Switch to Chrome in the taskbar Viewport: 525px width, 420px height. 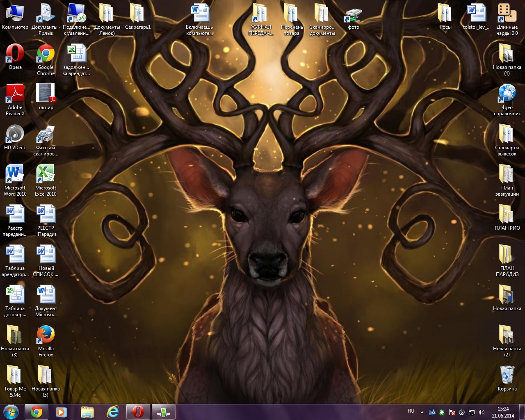36,412
